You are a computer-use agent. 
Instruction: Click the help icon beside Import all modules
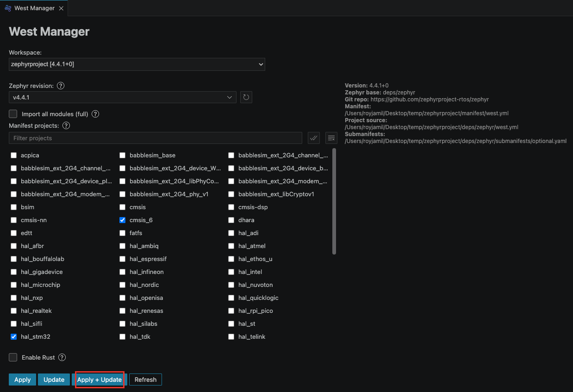click(x=95, y=114)
